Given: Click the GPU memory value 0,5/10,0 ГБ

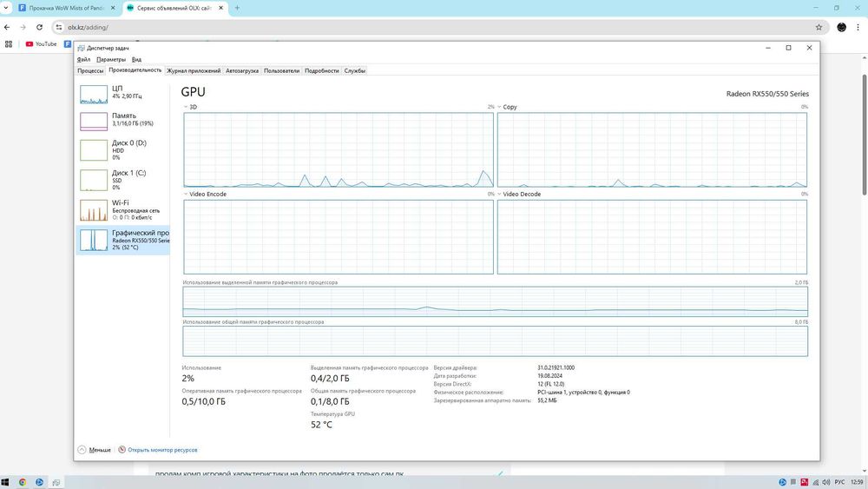Looking at the screenshot, I should coord(204,401).
